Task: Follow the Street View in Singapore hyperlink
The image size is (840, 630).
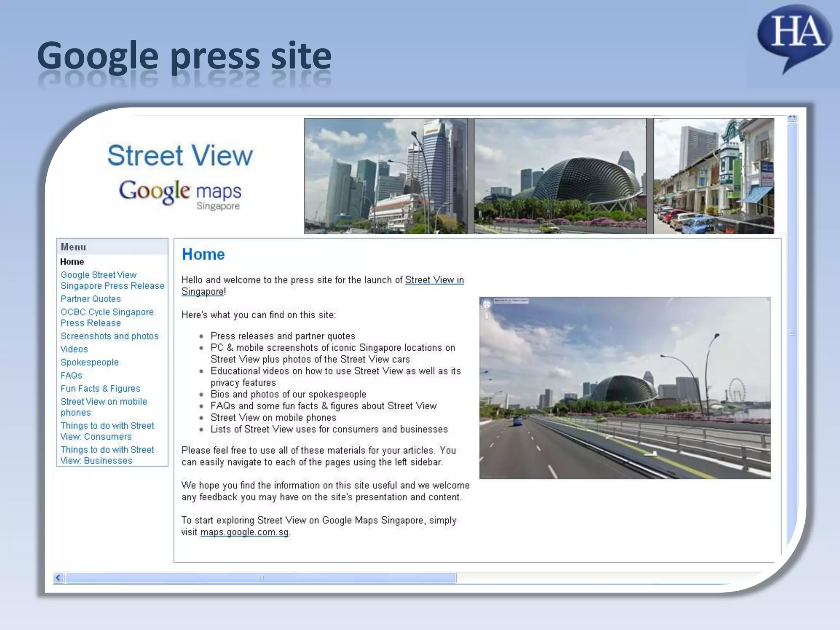Action: 434,280
